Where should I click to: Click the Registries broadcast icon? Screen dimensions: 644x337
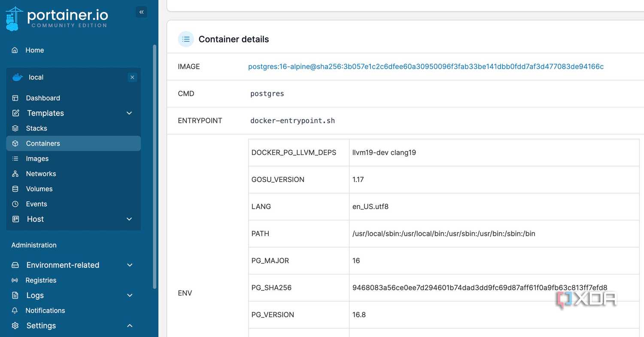pos(15,280)
